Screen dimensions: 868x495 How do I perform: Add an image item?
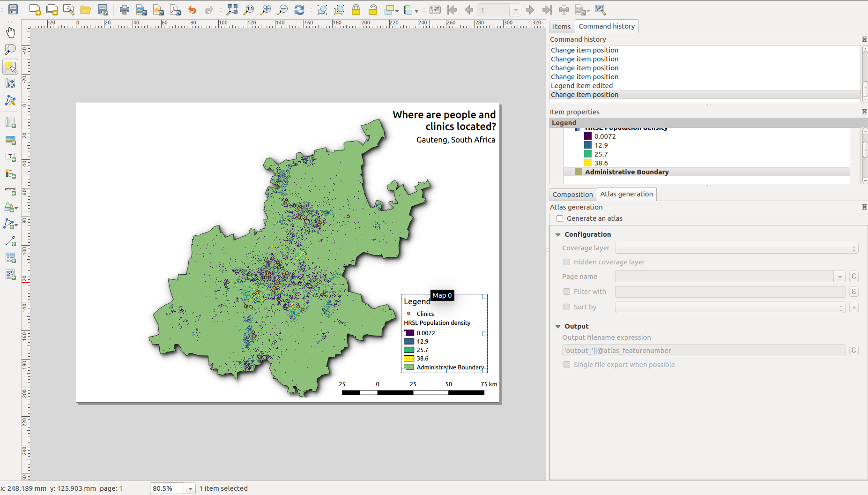tap(10, 140)
